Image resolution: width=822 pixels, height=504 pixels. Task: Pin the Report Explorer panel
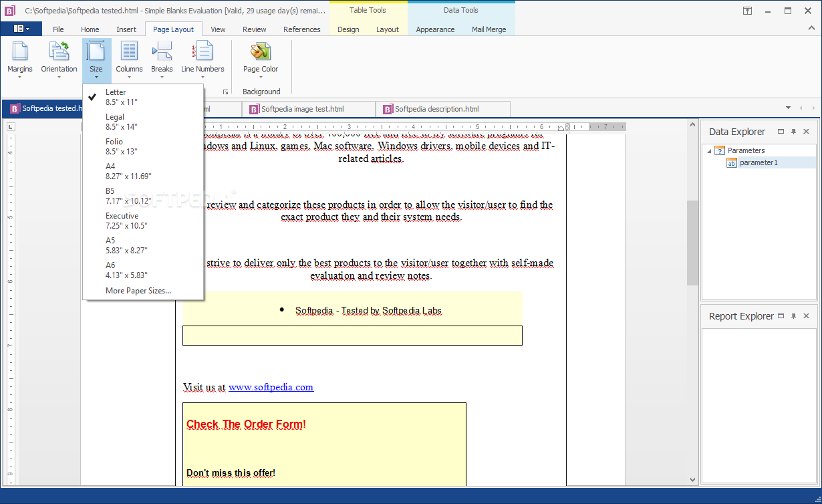(793, 316)
